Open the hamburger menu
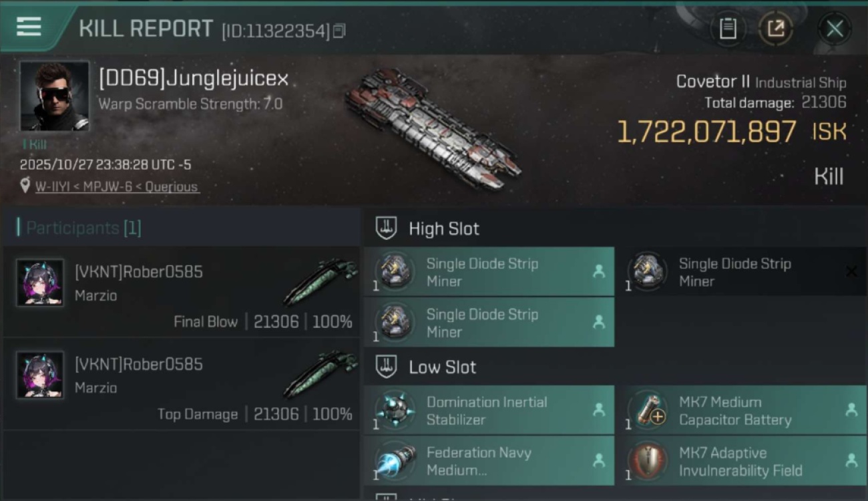Image resolution: width=868 pixels, height=501 pixels. (29, 27)
